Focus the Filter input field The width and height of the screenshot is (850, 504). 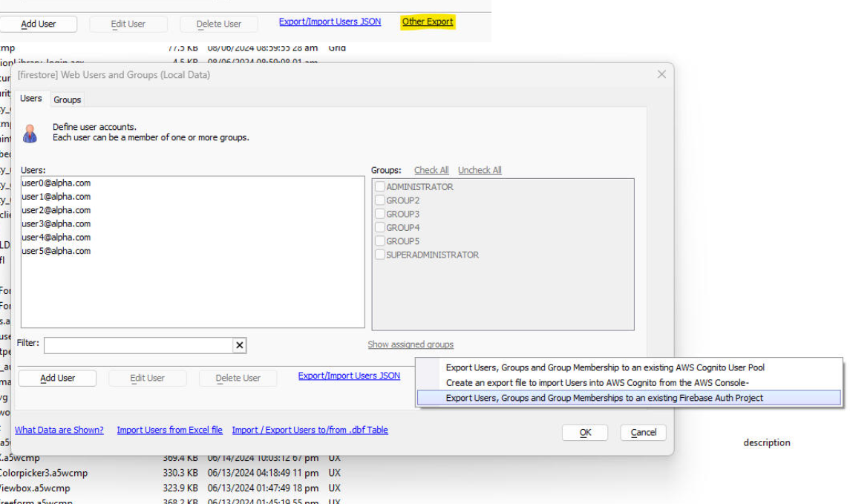pos(139,345)
